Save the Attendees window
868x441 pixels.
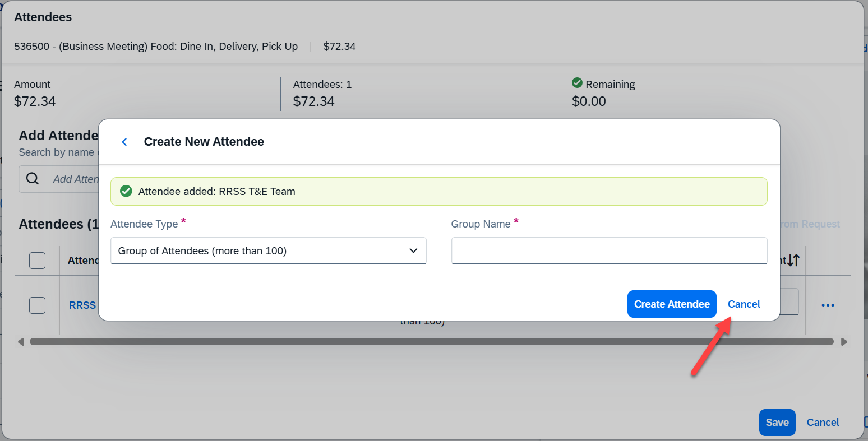[x=777, y=423]
